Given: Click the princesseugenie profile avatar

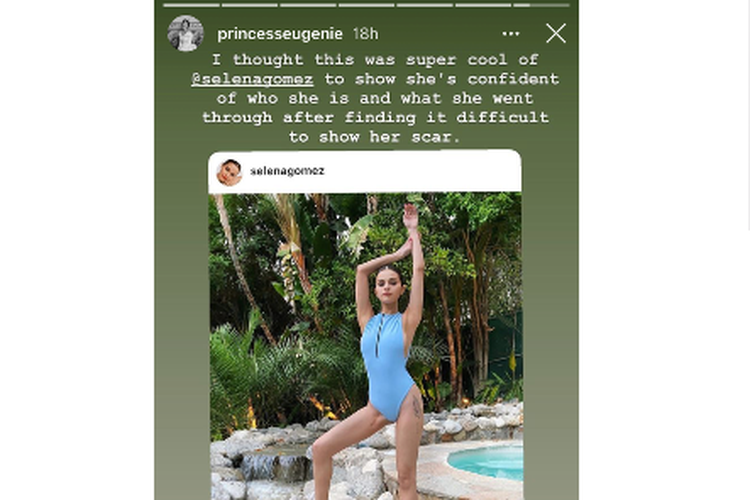Looking at the screenshot, I should [185, 33].
